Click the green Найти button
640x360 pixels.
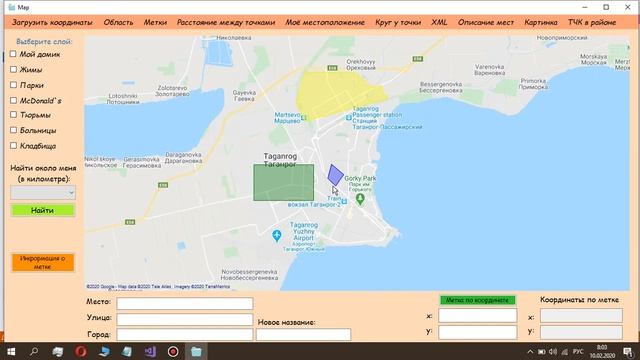[43, 210]
